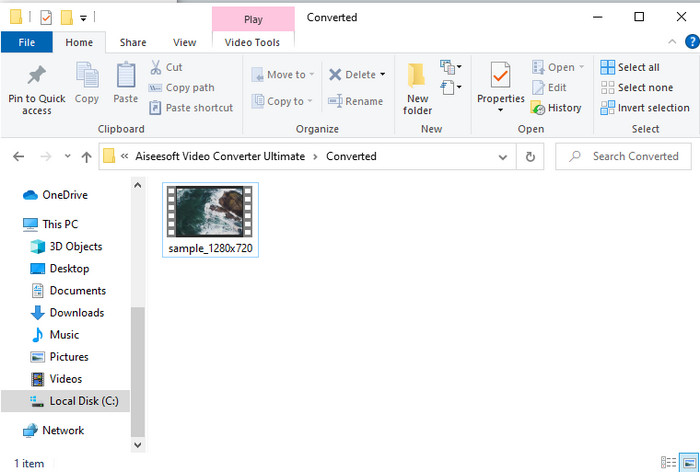
Task: Click the sample_1280x720 file name
Action: tap(210, 248)
